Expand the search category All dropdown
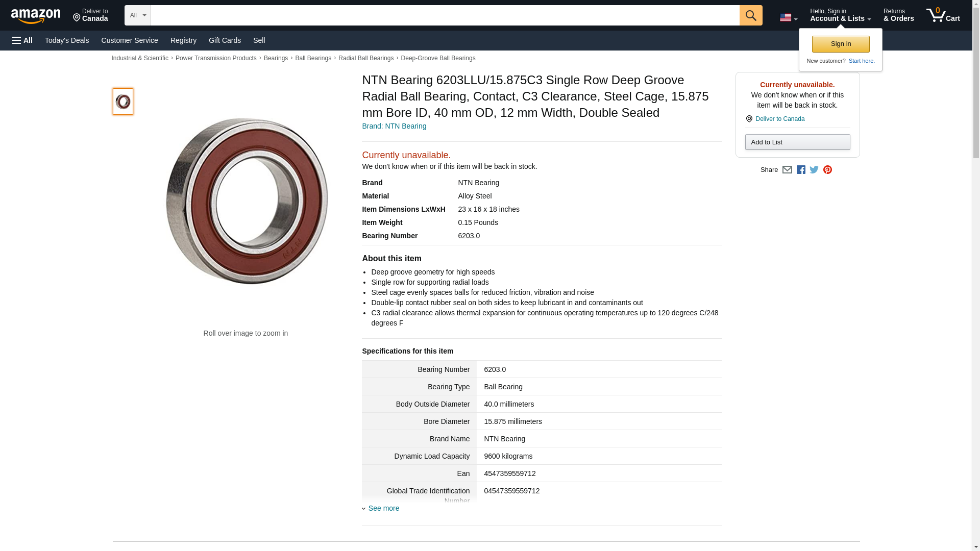 pyautogui.click(x=137, y=15)
